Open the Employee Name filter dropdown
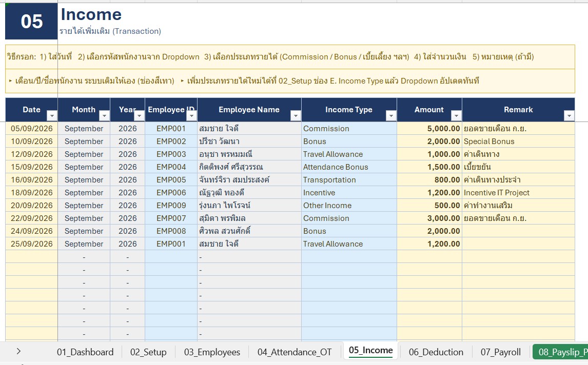This screenshot has width=588, height=365. pyautogui.click(x=296, y=116)
